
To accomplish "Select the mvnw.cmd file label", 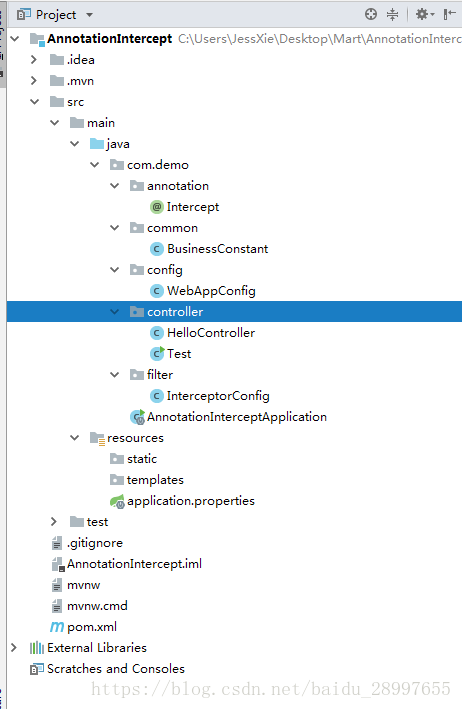I will 97,606.
